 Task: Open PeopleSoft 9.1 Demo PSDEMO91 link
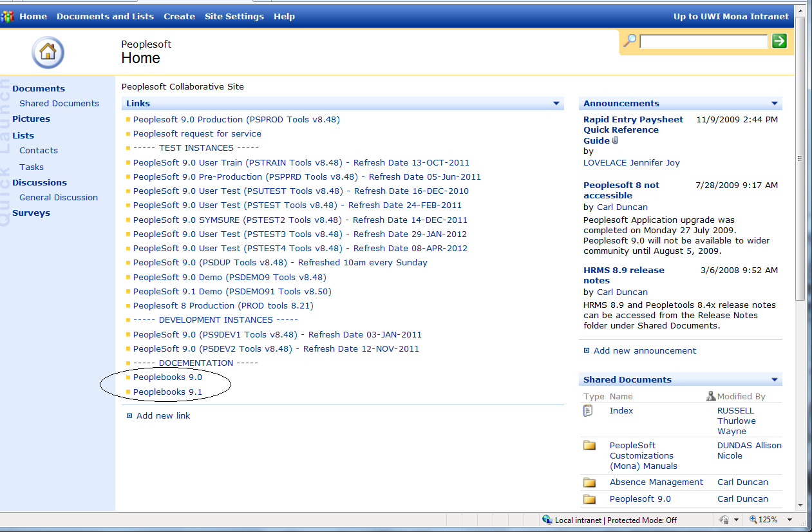click(x=232, y=292)
